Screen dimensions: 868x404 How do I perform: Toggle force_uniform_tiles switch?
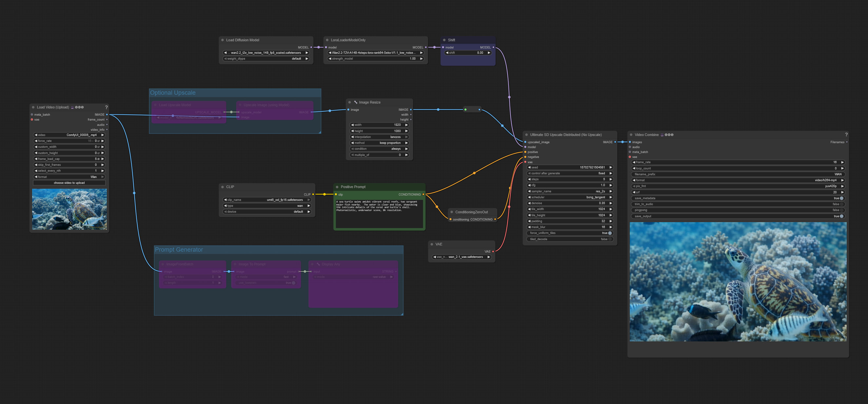tap(609, 233)
